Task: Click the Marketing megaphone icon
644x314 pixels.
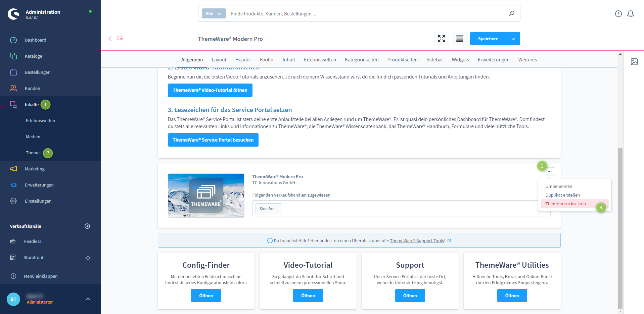Action: click(x=13, y=169)
